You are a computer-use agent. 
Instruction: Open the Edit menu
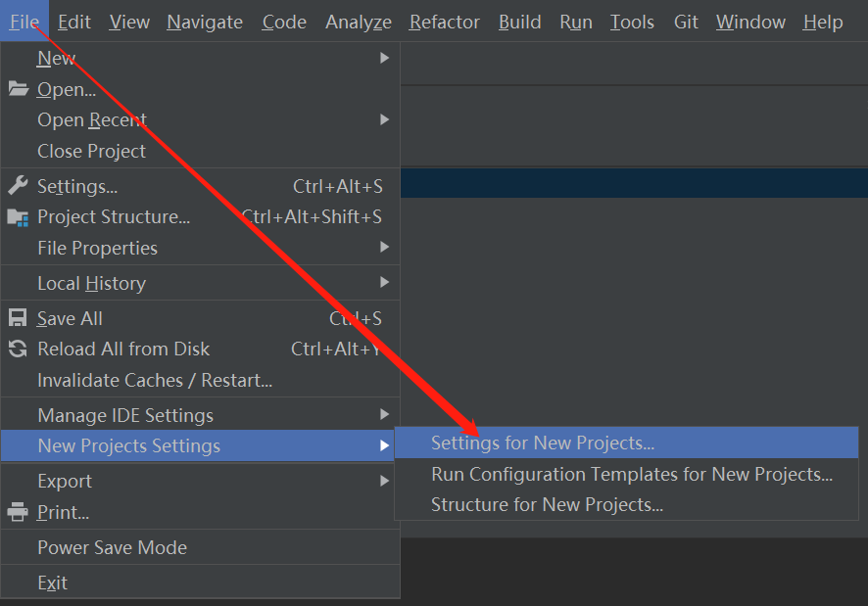pyautogui.click(x=74, y=22)
